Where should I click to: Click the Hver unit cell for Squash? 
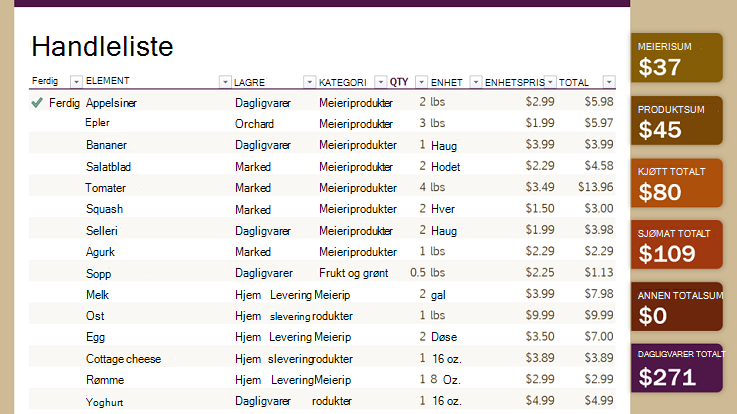click(443, 209)
